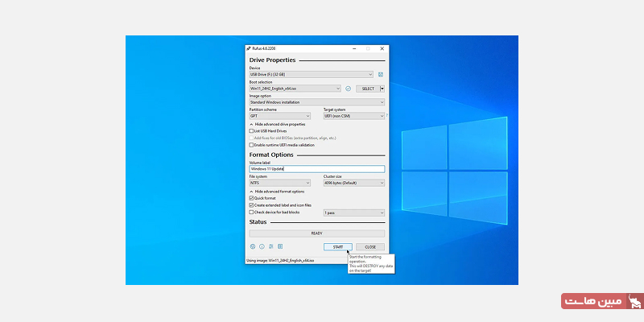Close the Rufus window with X
The width and height of the screenshot is (644, 322).
pos(382,48)
